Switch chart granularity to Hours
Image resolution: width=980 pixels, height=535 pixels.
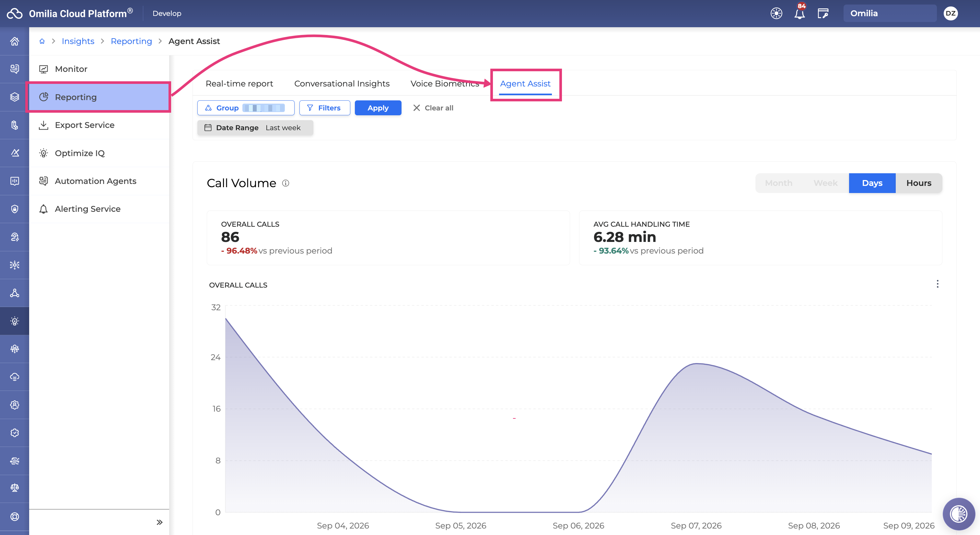918,183
